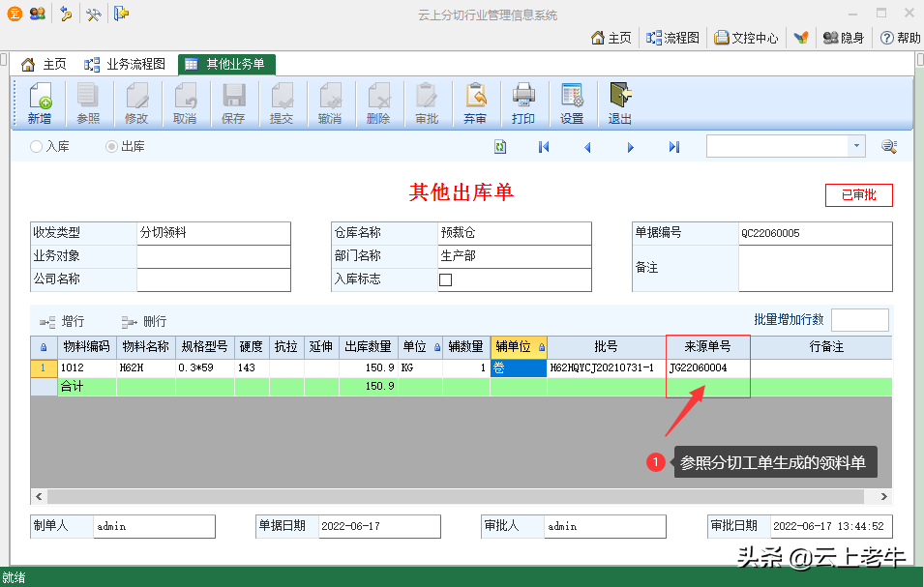The height and width of the screenshot is (587, 924).
Task: Jump to the first record arrow
Action: point(544,147)
